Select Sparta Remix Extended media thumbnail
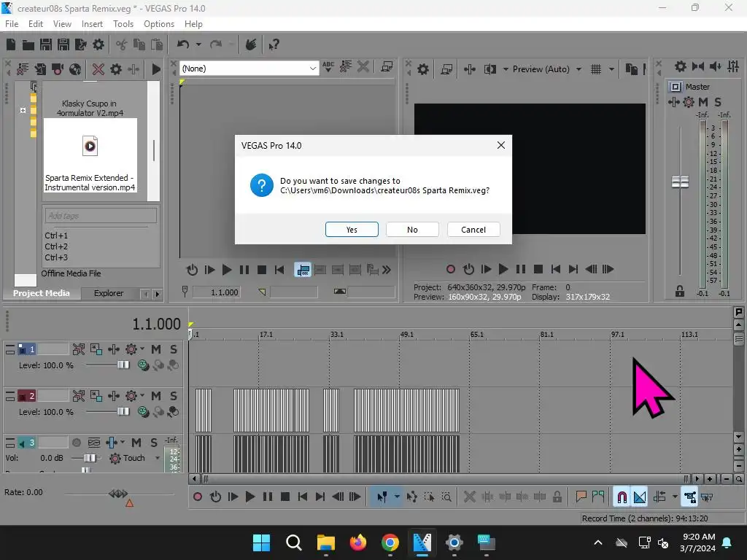 [90, 155]
